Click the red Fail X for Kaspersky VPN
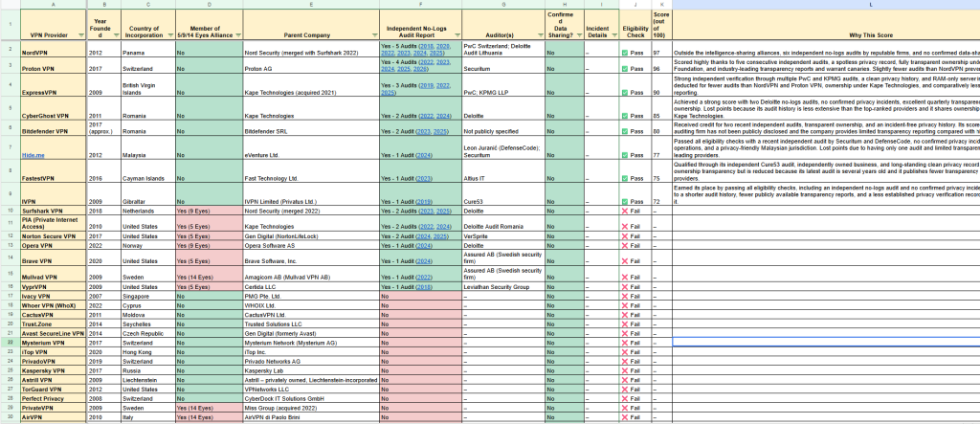980x424 pixels. [625, 370]
